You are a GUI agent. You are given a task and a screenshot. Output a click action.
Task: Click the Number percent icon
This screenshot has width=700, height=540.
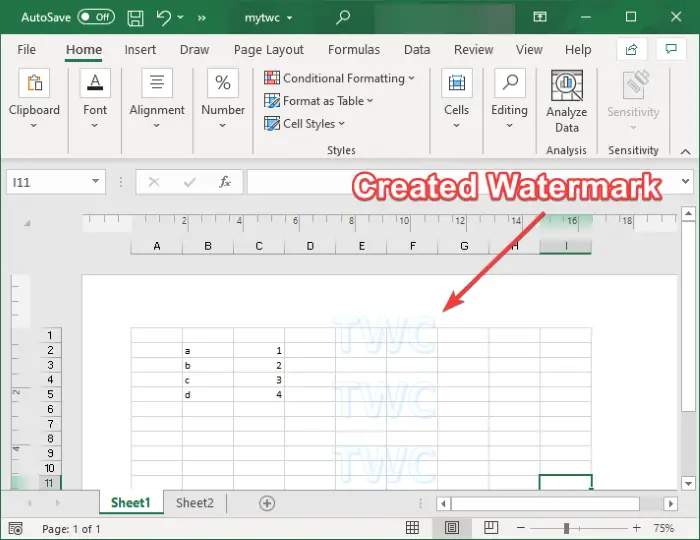pos(223,83)
